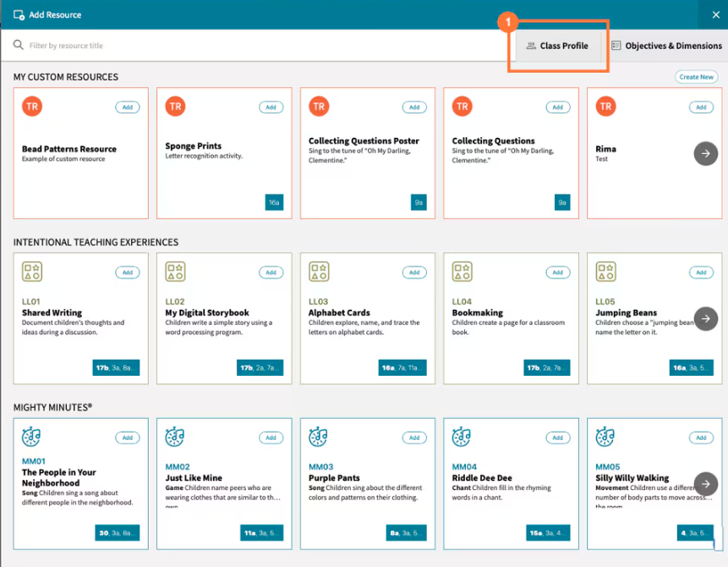Click the activity icon on LL03 Alphabet Cards
Viewport: 728px width, 567px height.
[318, 272]
